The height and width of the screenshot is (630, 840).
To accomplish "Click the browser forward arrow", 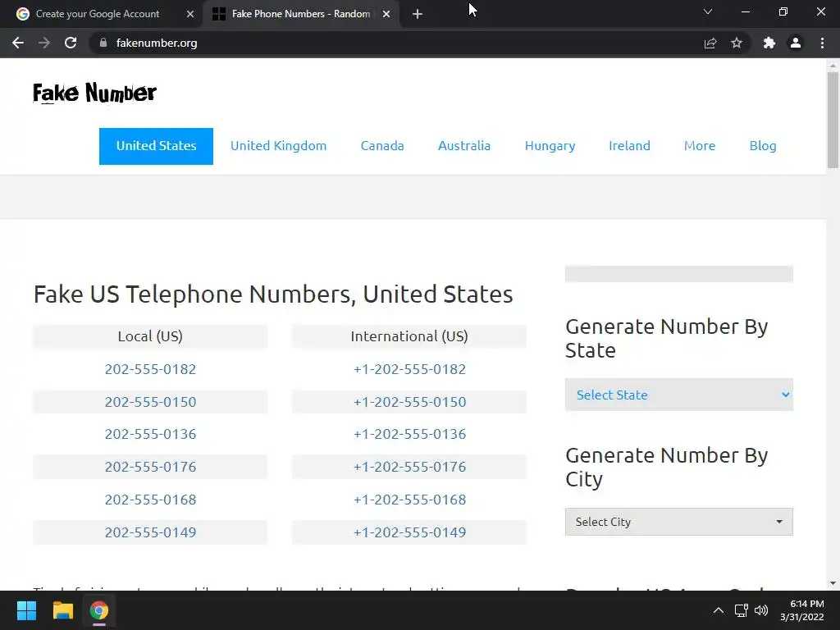I will [44, 43].
